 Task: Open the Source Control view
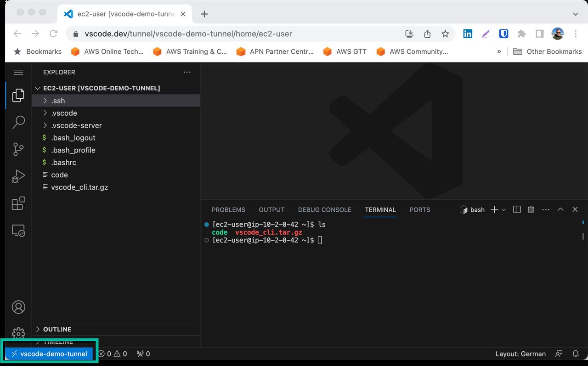(x=18, y=149)
